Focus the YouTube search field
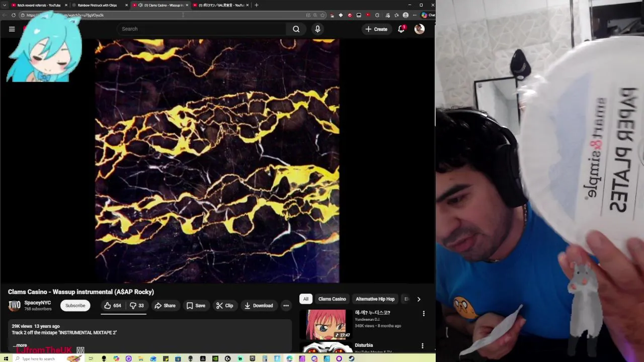This screenshot has width=644, height=362. click(201, 29)
